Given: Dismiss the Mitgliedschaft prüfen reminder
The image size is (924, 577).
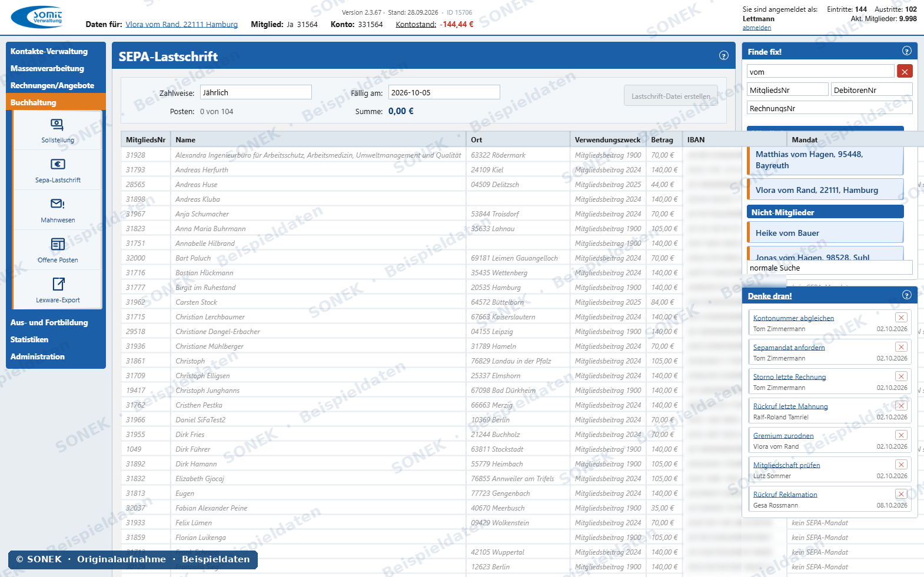Looking at the screenshot, I should [901, 465].
